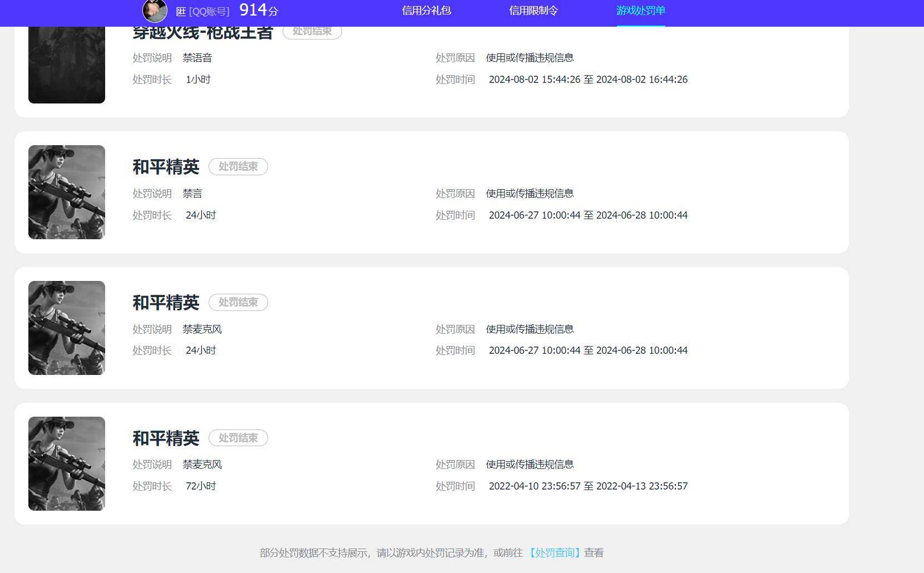
Task: Click the 和平精英 thumbnail on the 禁言 card
Action: tap(67, 192)
